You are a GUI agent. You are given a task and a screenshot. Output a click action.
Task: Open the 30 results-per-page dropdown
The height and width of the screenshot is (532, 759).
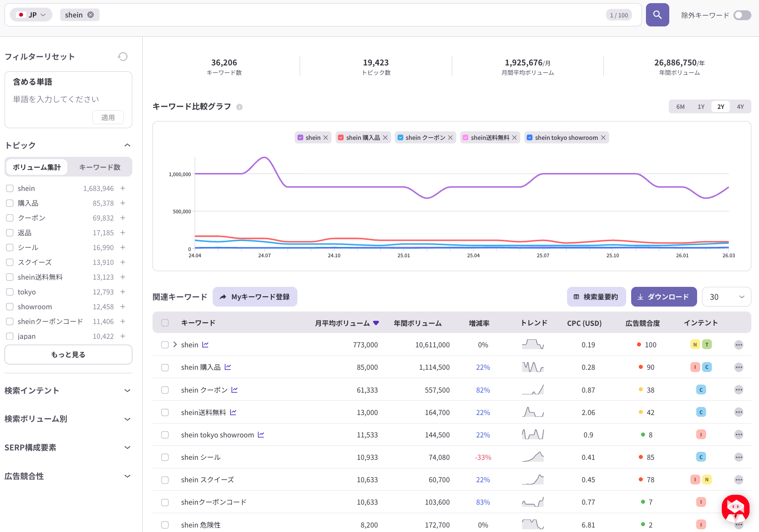click(x=726, y=297)
